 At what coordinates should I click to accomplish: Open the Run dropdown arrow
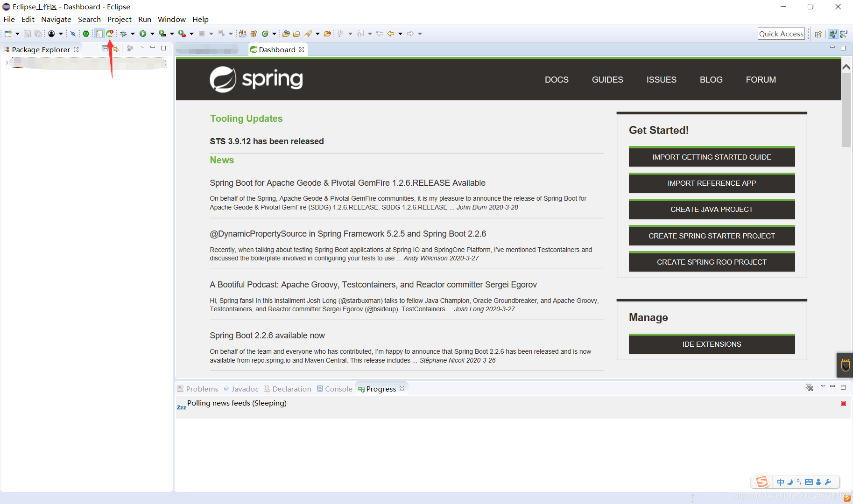152,34
